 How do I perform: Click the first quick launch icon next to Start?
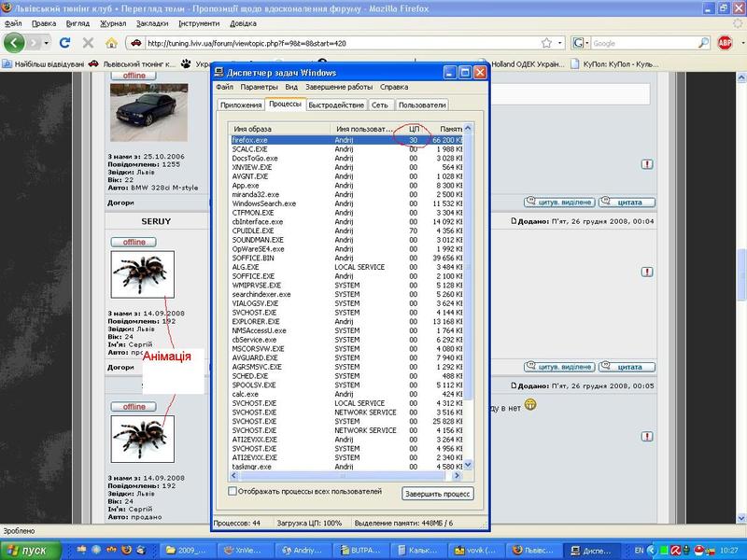(x=81, y=550)
